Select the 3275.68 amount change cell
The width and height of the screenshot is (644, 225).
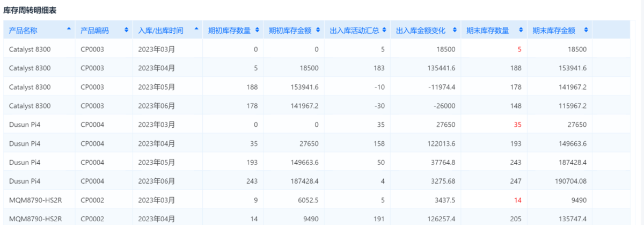[443, 181]
